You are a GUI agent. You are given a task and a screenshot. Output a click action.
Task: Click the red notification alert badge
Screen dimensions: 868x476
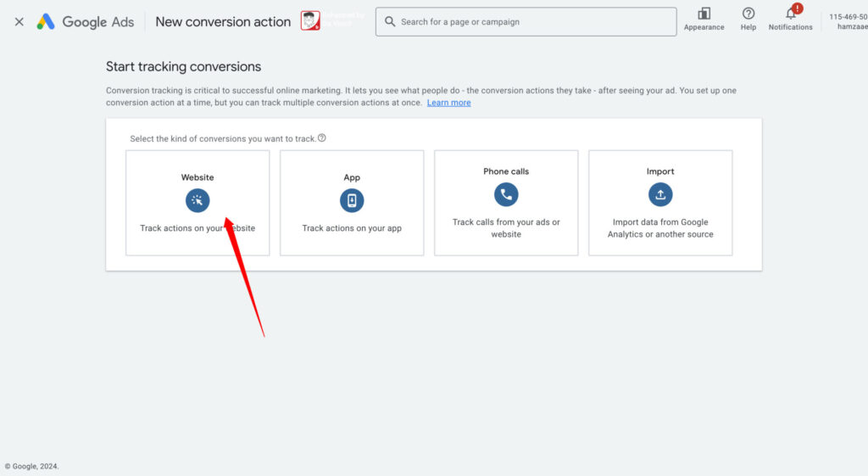[x=797, y=8]
